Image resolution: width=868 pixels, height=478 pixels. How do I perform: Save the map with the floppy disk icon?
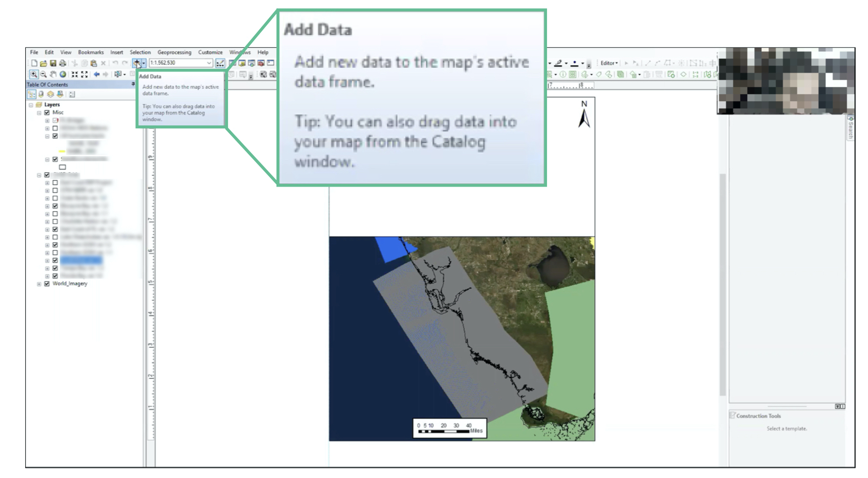[x=53, y=63]
